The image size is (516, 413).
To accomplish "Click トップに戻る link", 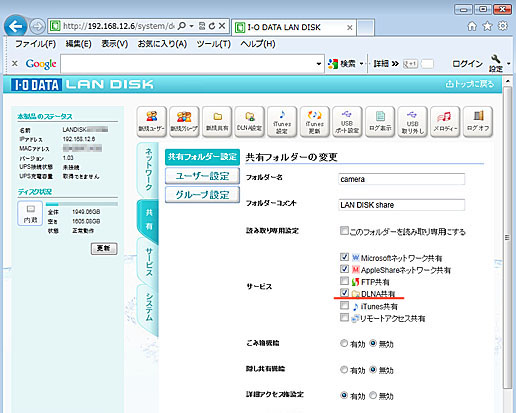I will click(470, 84).
